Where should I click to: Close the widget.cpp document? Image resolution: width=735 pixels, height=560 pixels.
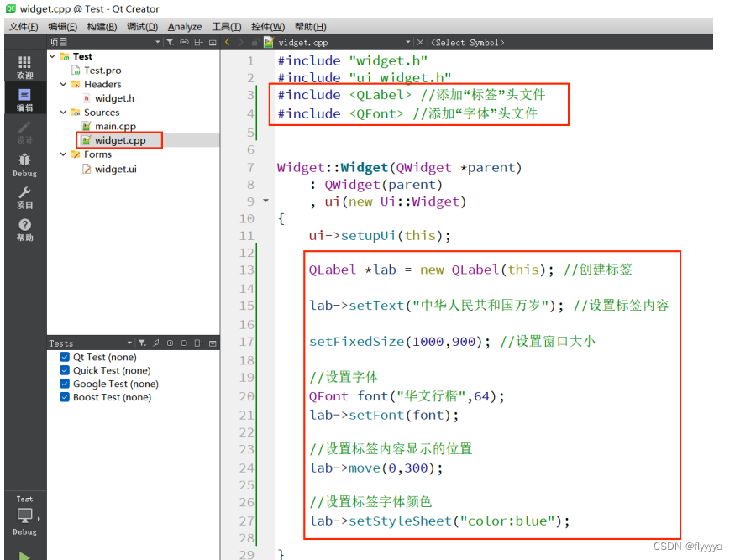[x=420, y=42]
